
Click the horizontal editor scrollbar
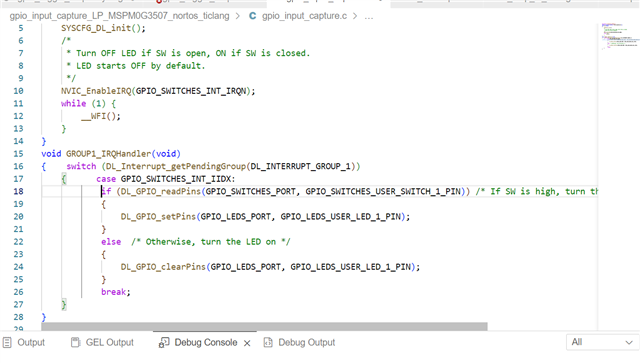(264, 327)
